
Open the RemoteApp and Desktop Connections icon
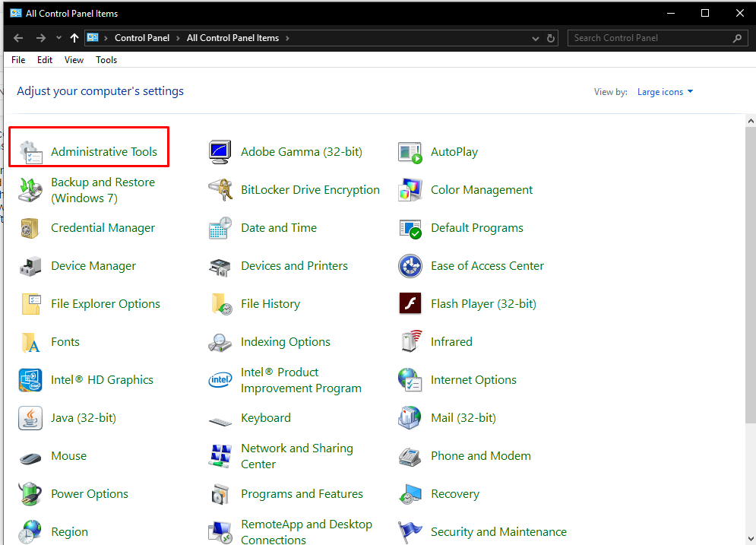pos(220,532)
